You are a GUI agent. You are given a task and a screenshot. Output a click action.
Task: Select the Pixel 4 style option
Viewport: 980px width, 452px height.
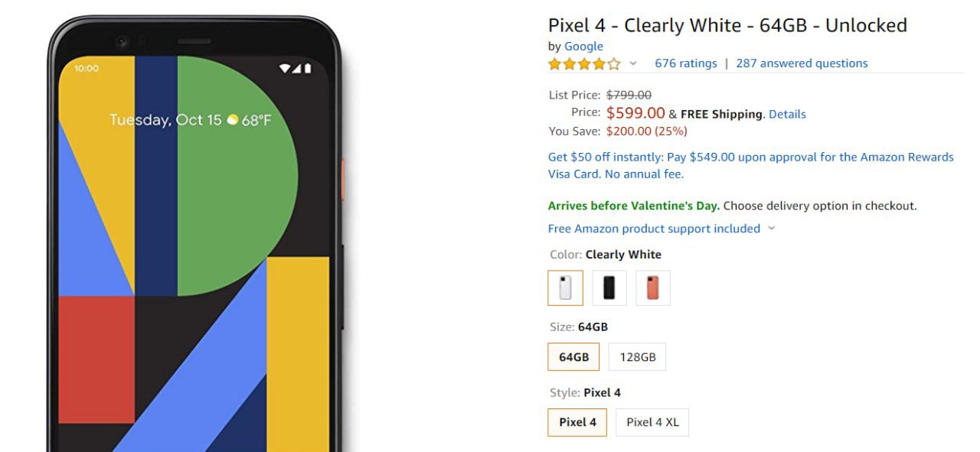coord(577,422)
